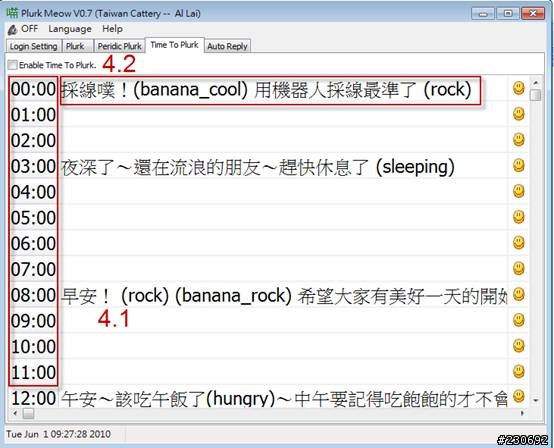
Task: Click the horizontal scrollbar thumb
Action: click(29, 413)
